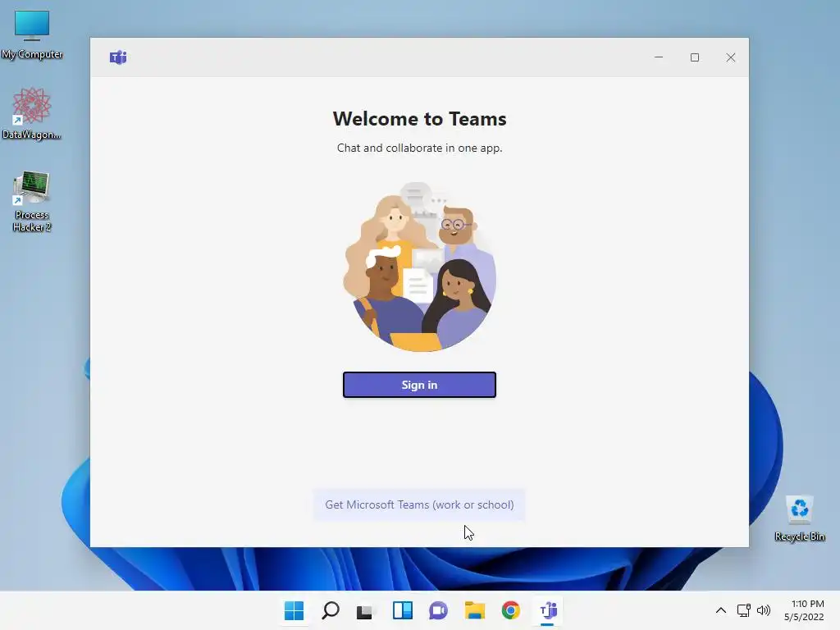Select the Process Hacker 2 desktop shortcut

32,202
